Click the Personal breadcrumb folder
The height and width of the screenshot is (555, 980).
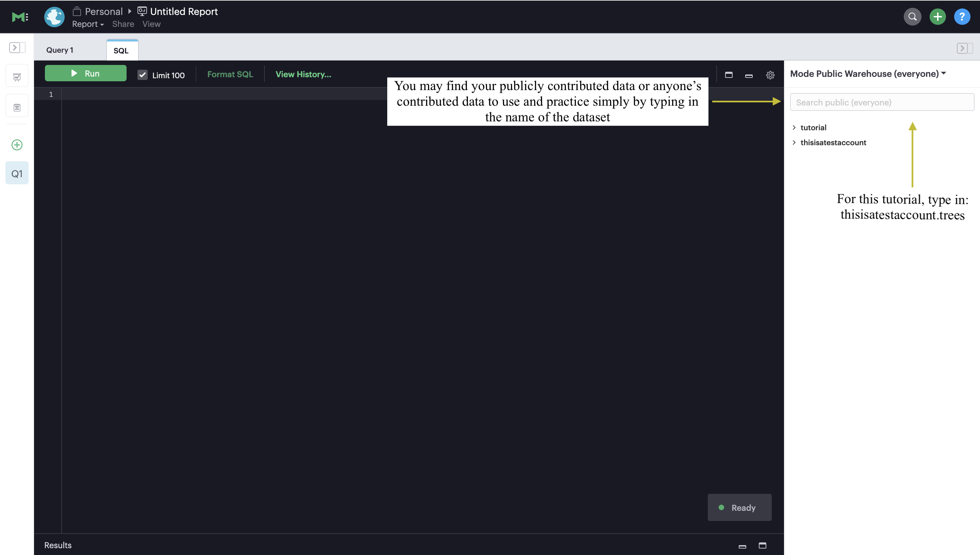[x=98, y=12]
